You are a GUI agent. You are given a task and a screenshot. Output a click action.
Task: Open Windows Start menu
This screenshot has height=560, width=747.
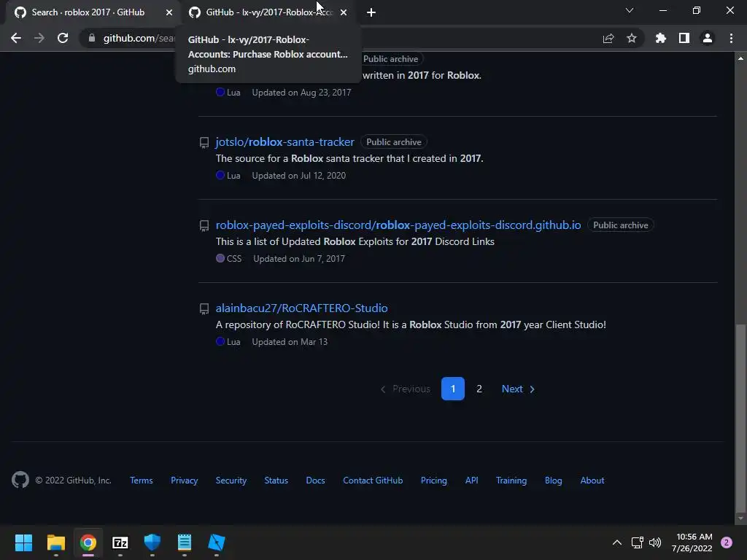click(23, 542)
